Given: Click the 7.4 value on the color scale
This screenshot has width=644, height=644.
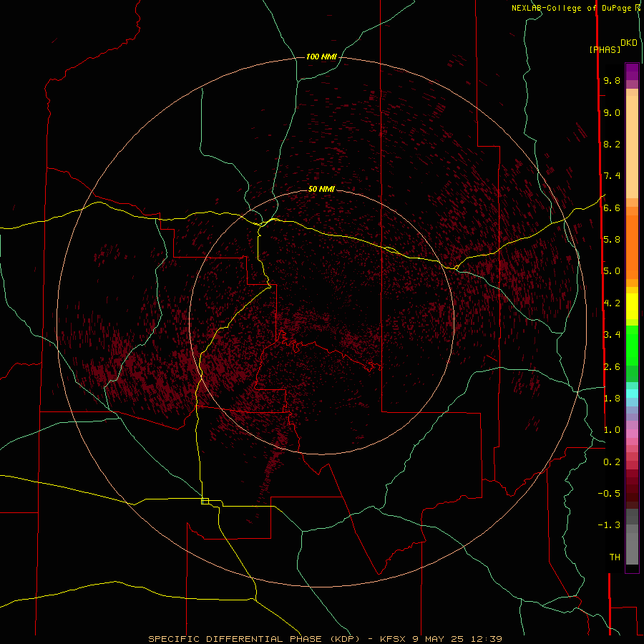Looking at the screenshot, I should (x=612, y=176).
